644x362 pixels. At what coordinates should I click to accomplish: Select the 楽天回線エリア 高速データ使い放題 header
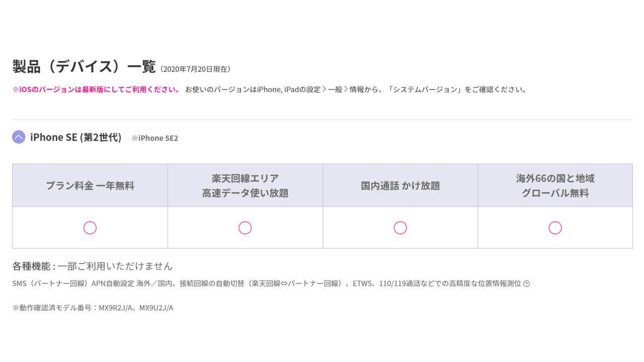pos(245,186)
